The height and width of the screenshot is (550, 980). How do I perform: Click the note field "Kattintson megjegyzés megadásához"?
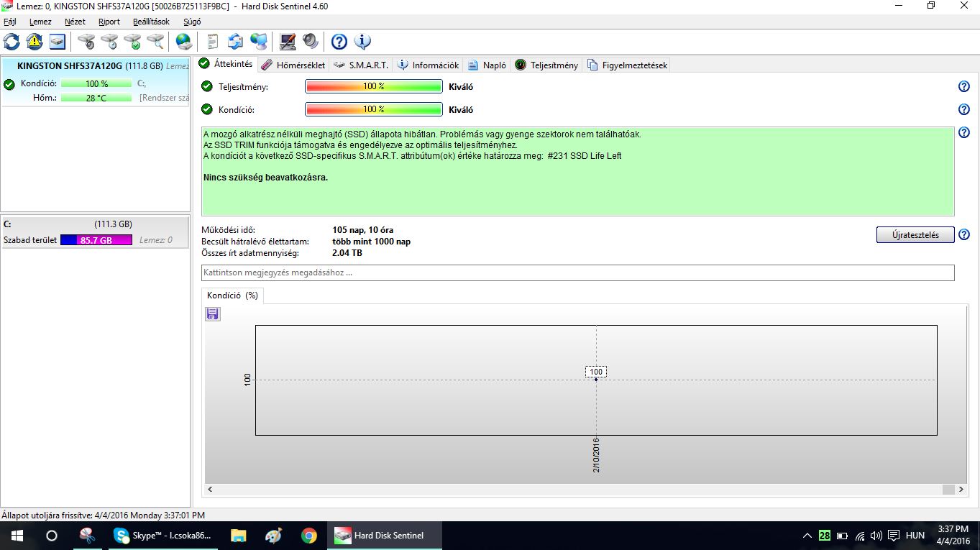click(577, 273)
